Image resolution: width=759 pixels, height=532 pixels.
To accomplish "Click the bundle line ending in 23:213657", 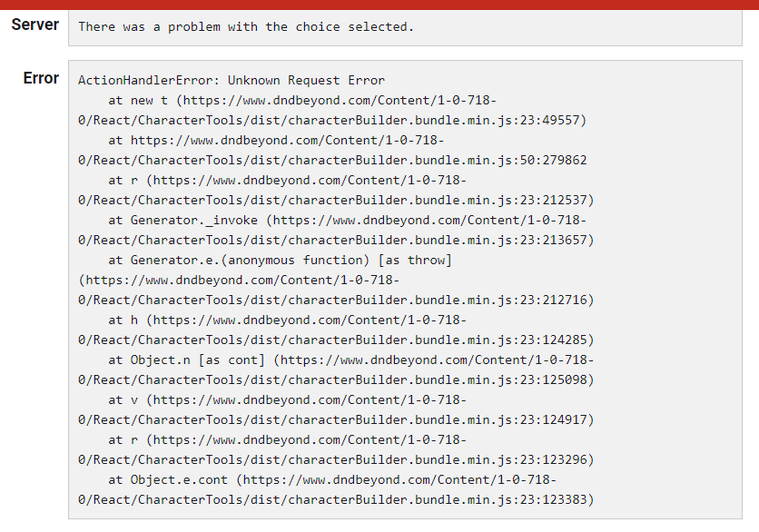I will tap(336, 240).
